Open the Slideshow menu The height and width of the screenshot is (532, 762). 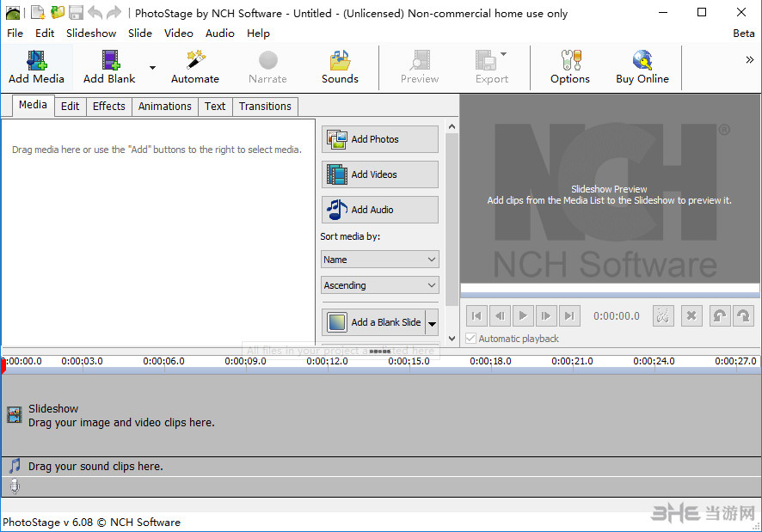click(x=91, y=33)
